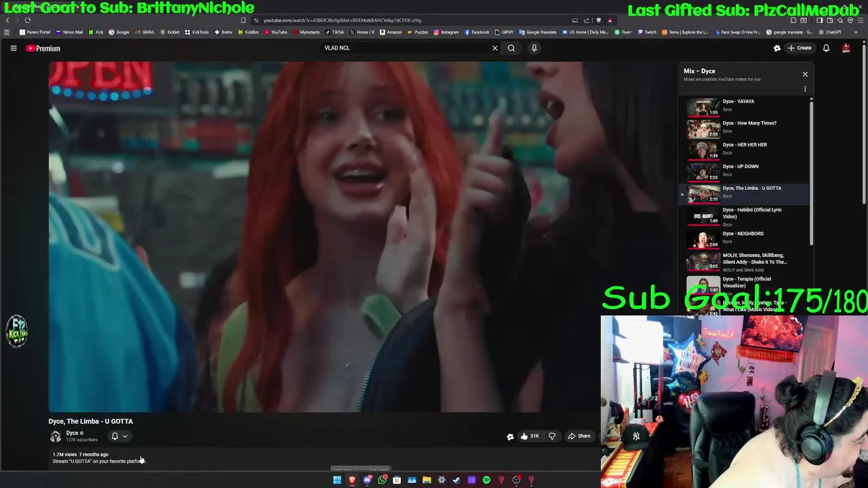The width and height of the screenshot is (868, 488).
Task: Expand the subscription notification dropdown chevron
Action: [x=125, y=436]
